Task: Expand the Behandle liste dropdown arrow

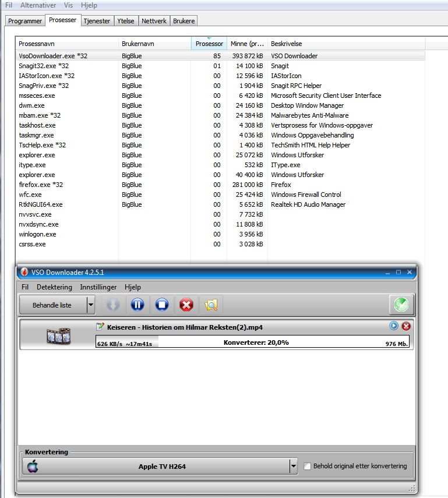Action: pos(91,305)
